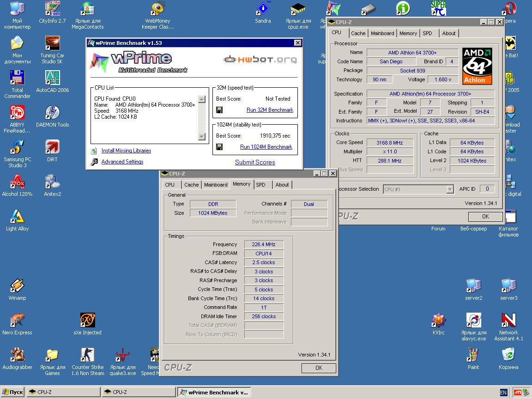Select wPrime Benchmark taskbar button

click(x=214, y=392)
